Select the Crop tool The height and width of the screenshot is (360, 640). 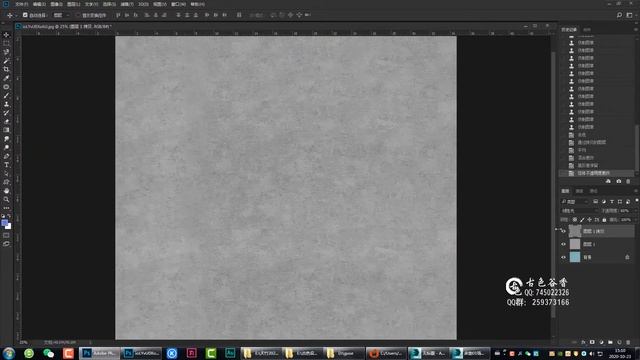pyautogui.click(x=6, y=69)
